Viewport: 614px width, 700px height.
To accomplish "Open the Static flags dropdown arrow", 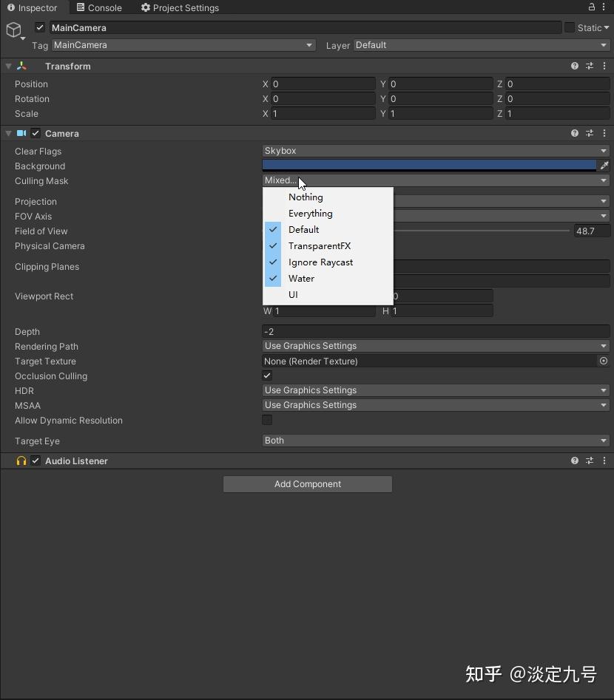I will click(607, 27).
